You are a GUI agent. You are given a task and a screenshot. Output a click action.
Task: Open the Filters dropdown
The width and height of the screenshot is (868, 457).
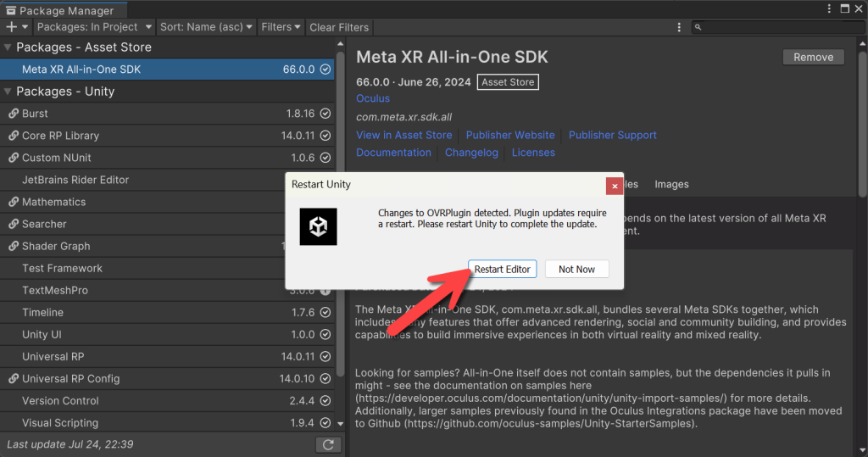click(x=281, y=27)
